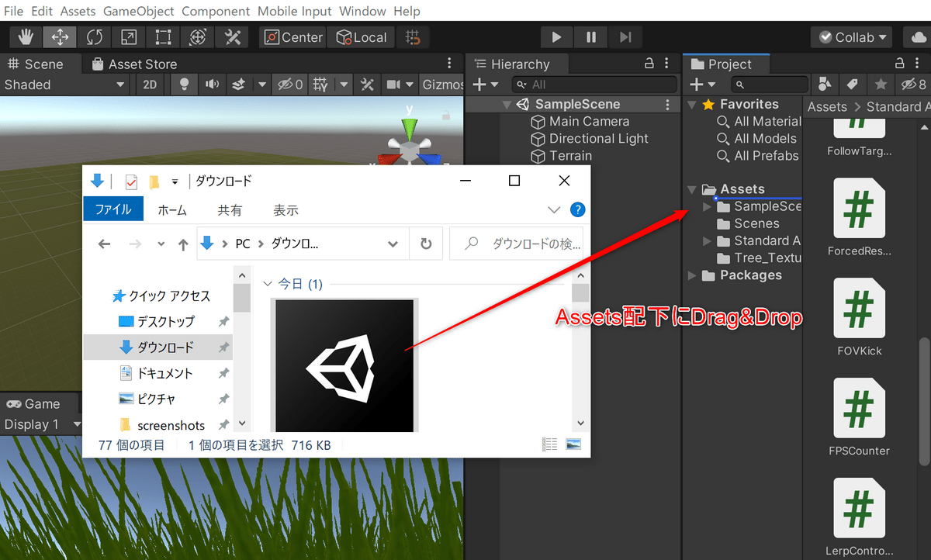Select デスクトップ in Explorer's quick access list
The width and height of the screenshot is (931, 560).
point(165,321)
